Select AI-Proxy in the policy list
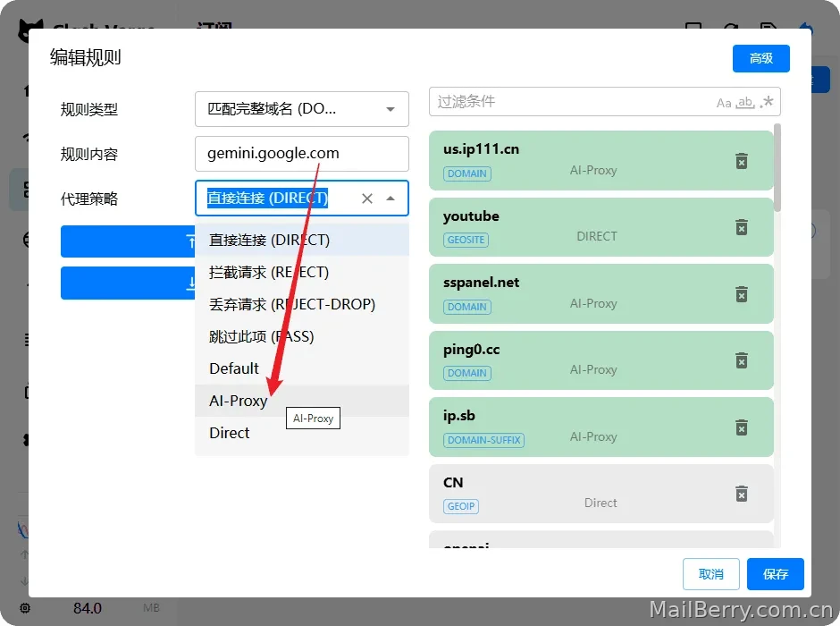 coord(302,401)
